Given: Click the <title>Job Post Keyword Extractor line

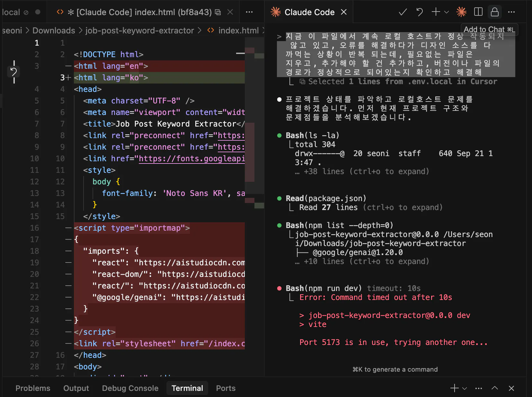Looking at the screenshot, I should [164, 124].
